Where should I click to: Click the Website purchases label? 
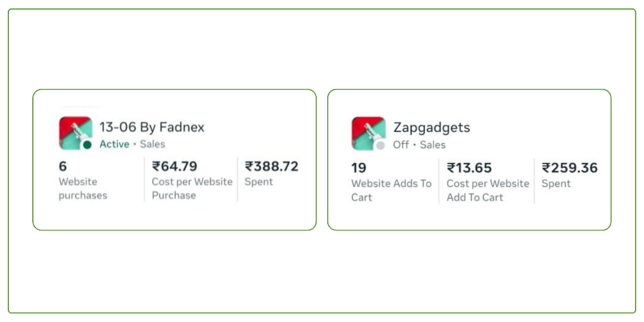(x=82, y=188)
